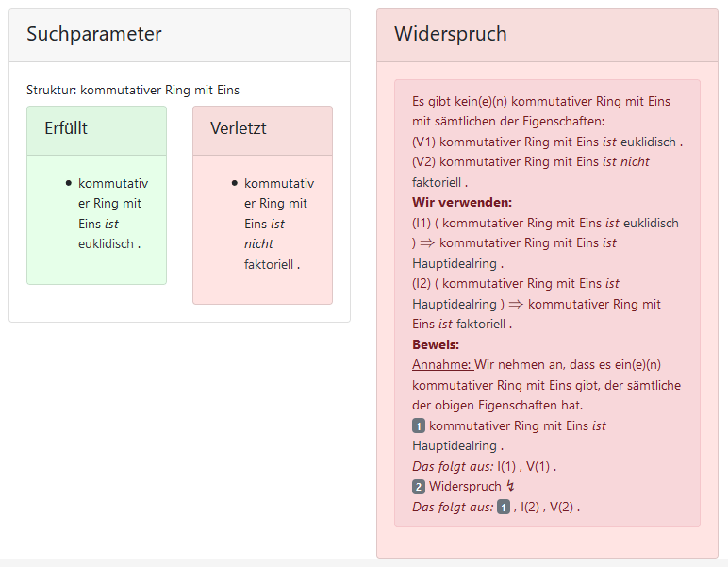Click the (V1) property line
The width and height of the screenshot is (728, 567).
[x=547, y=142]
